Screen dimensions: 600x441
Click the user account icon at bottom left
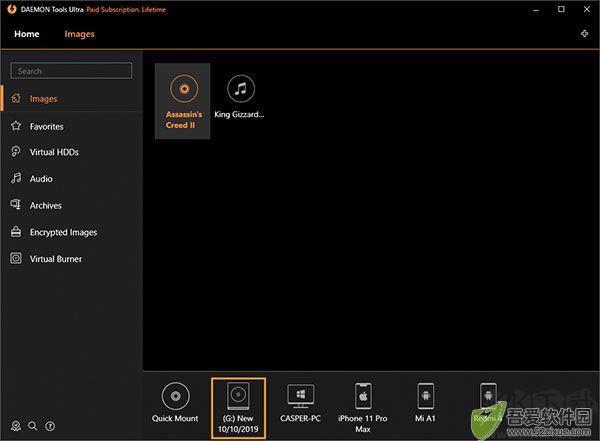point(16,426)
